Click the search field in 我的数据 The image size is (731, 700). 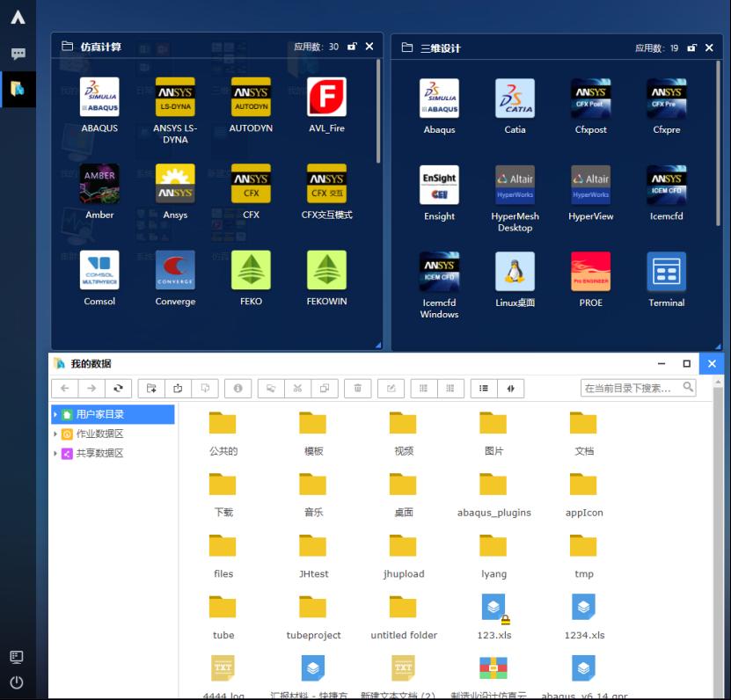click(x=632, y=388)
